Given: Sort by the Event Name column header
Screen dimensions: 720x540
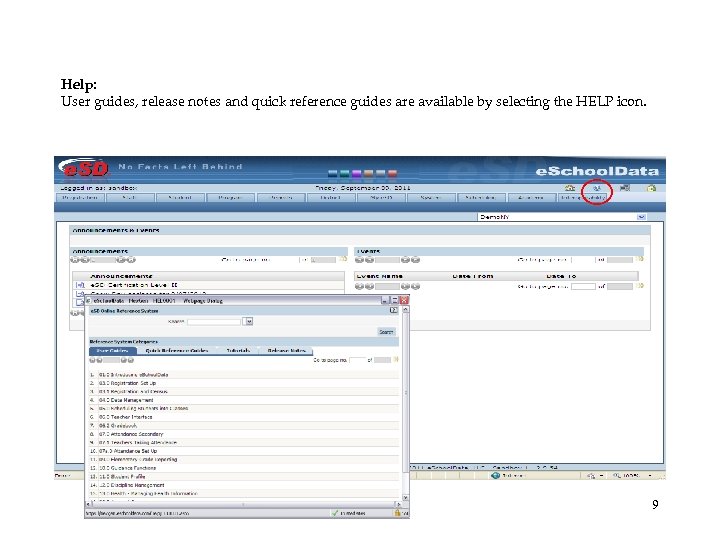Looking at the screenshot, I should (379, 276).
